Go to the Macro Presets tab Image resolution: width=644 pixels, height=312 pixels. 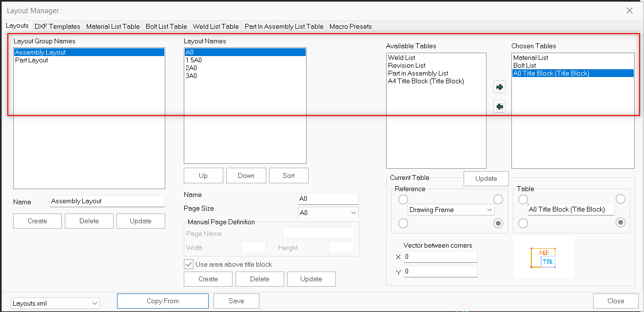[x=351, y=26]
